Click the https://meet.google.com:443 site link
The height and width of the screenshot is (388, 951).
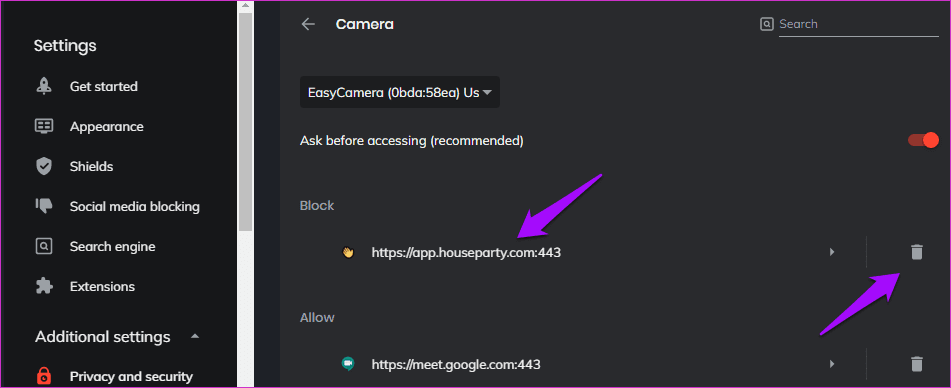click(456, 364)
